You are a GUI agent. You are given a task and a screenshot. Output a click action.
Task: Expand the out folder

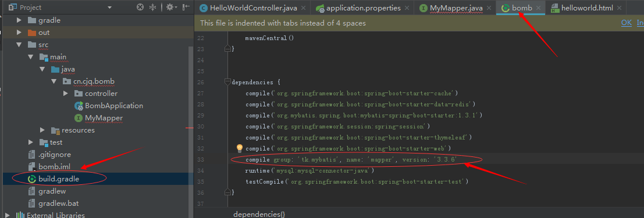coord(19,33)
